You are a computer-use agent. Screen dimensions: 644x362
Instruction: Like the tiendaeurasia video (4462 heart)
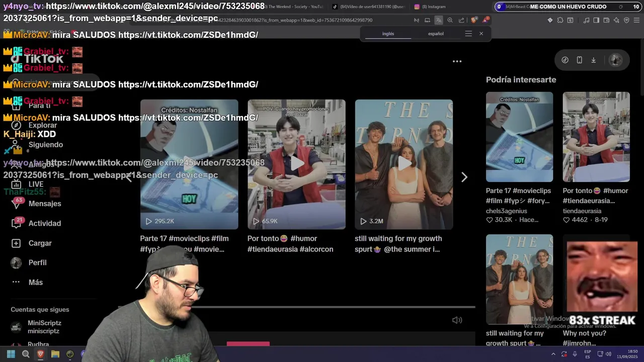[566, 220]
